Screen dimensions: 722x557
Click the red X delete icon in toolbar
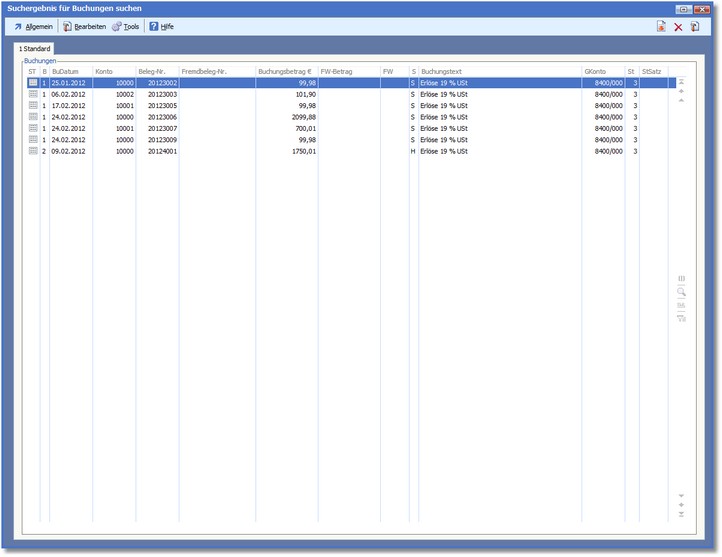coord(678,26)
